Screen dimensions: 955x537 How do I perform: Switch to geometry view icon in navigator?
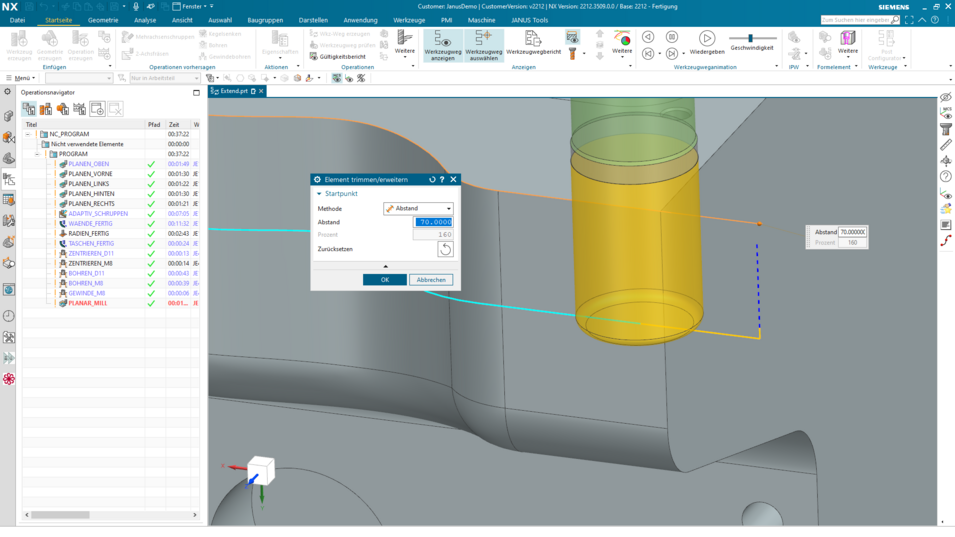pos(63,109)
